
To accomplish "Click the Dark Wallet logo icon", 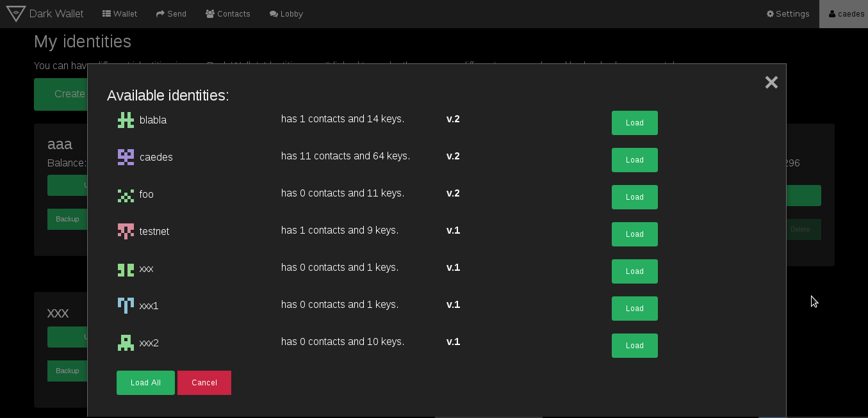I will (16, 13).
